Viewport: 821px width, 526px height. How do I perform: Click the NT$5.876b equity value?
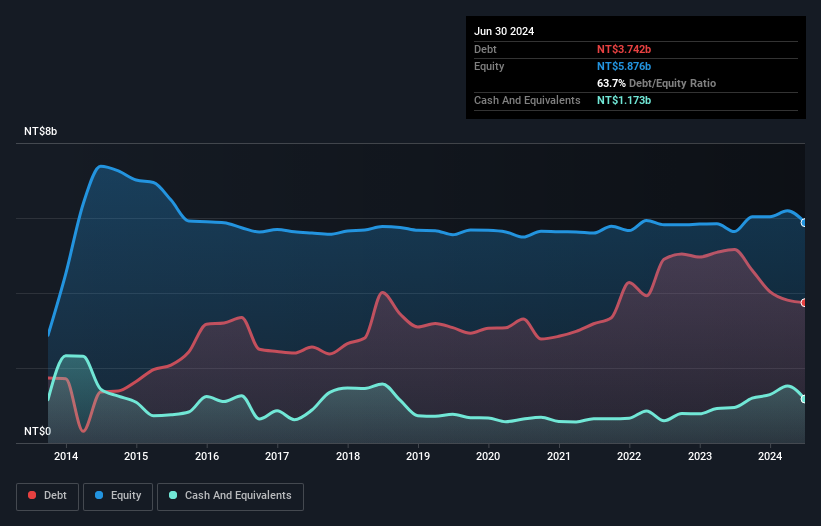tap(624, 66)
